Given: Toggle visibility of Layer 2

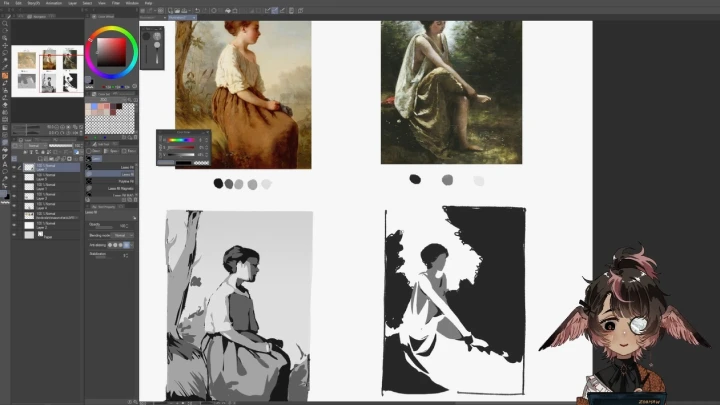Looking at the screenshot, I should point(14,225).
